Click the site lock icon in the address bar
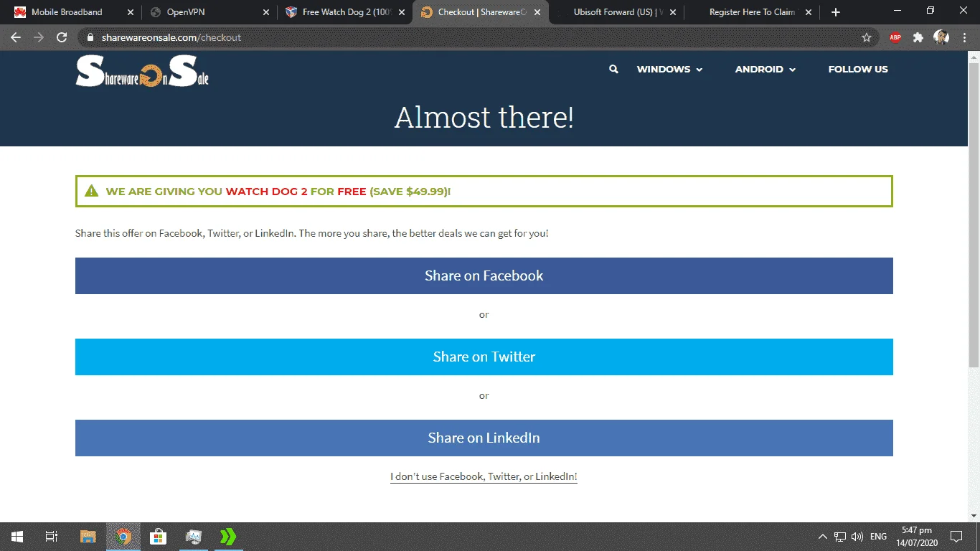The width and height of the screenshot is (980, 551). [x=90, y=37]
